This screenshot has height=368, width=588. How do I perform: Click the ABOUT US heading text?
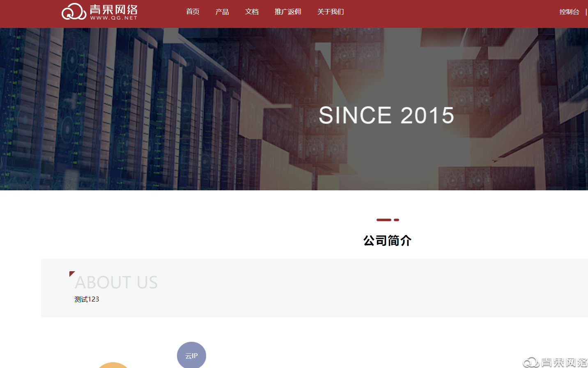116,282
